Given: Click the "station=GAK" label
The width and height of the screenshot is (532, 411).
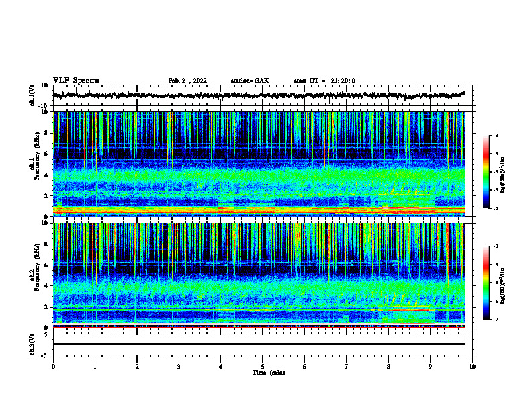Looking at the screenshot, I should (x=250, y=81).
